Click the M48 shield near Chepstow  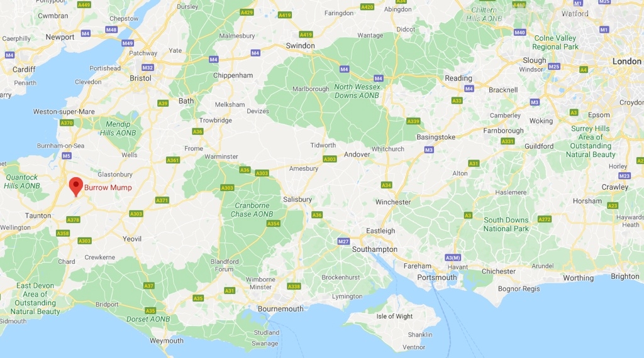(x=111, y=30)
